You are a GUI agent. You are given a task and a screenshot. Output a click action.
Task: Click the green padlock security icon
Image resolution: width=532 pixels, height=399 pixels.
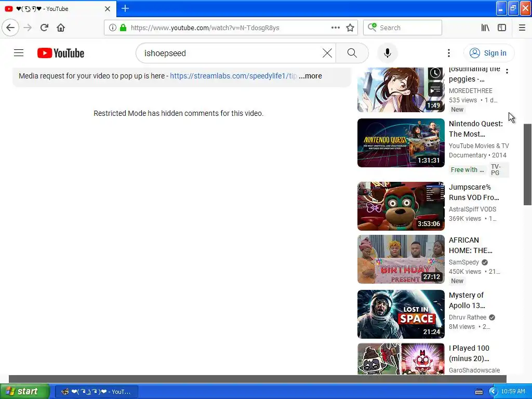(x=123, y=28)
